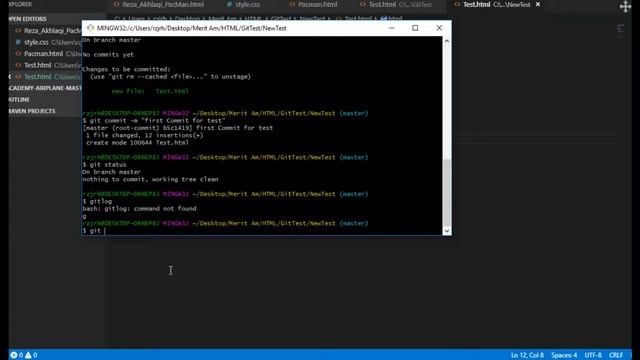This screenshot has width=640, height=360.
Task: Click the editor minimap preview
Action: click(x=620, y=31)
